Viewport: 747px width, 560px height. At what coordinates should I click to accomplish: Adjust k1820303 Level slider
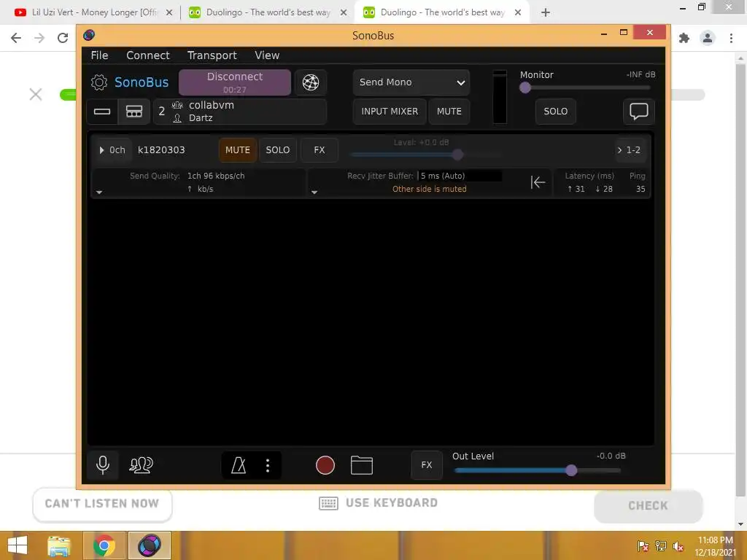coord(425,155)
